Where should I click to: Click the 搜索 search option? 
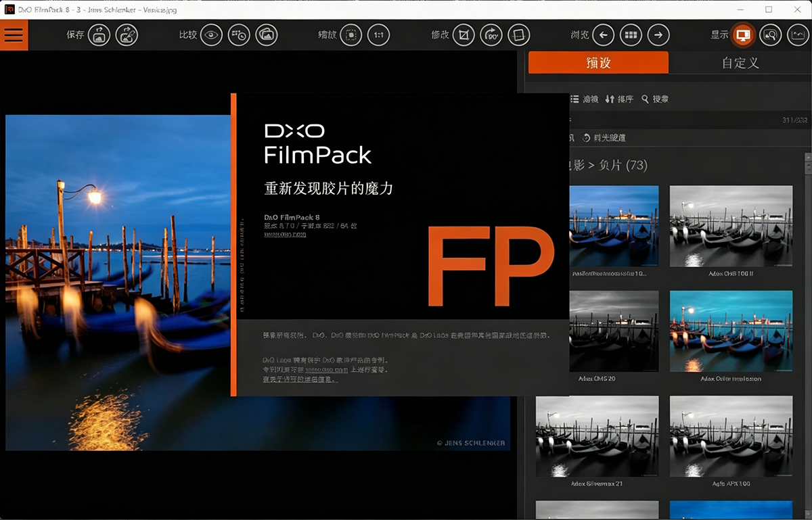(655, 99)
